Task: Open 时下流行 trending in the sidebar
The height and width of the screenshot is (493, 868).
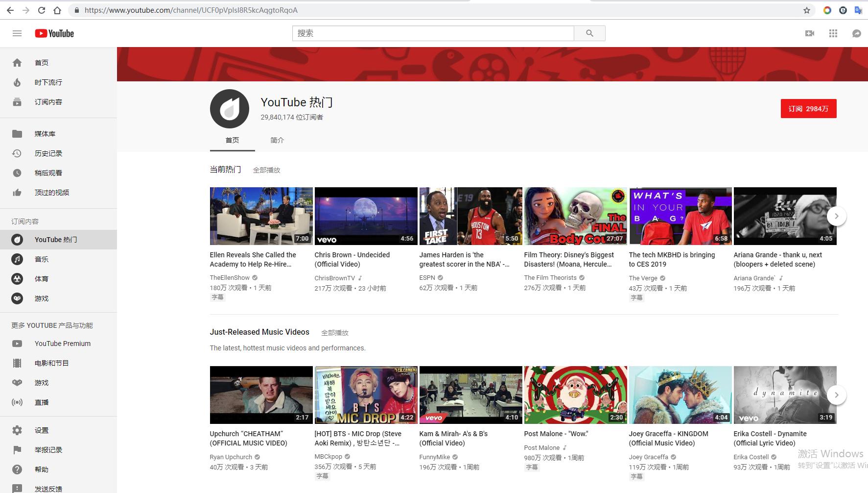Action: pyautogui.click(x=48, y=82)
